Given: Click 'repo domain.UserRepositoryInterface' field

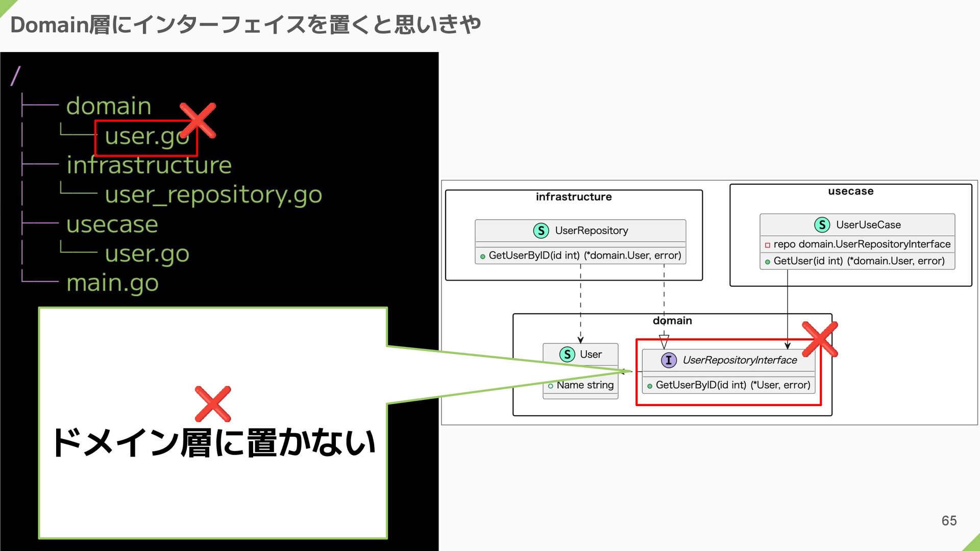Looking at the screenshot, I should 862,244.
